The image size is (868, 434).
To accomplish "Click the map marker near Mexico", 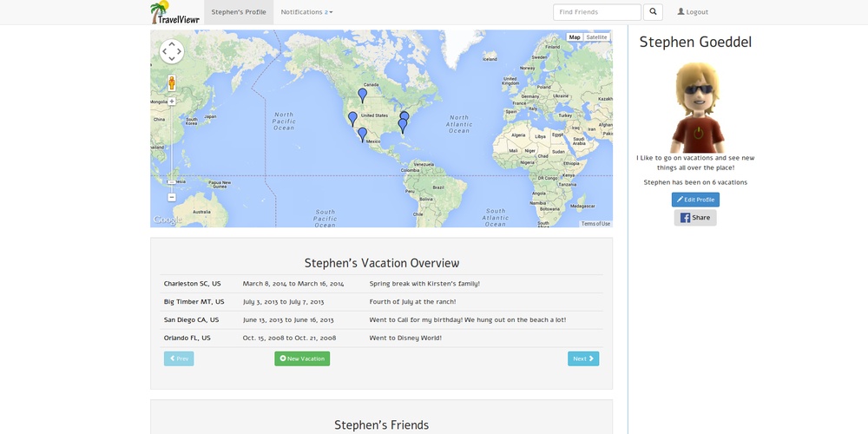I will tap(362, 135).
